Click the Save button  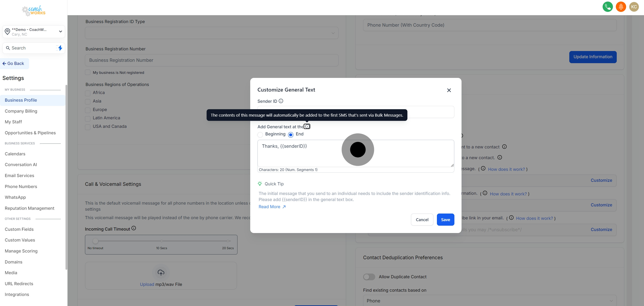click(x=445, y=219)
